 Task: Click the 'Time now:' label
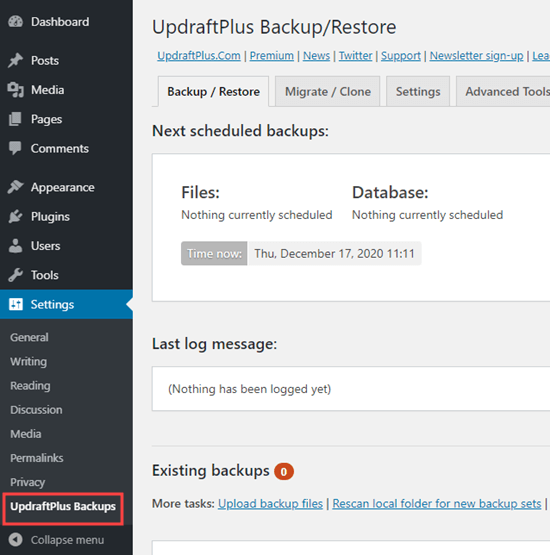(x=214, y=253)
